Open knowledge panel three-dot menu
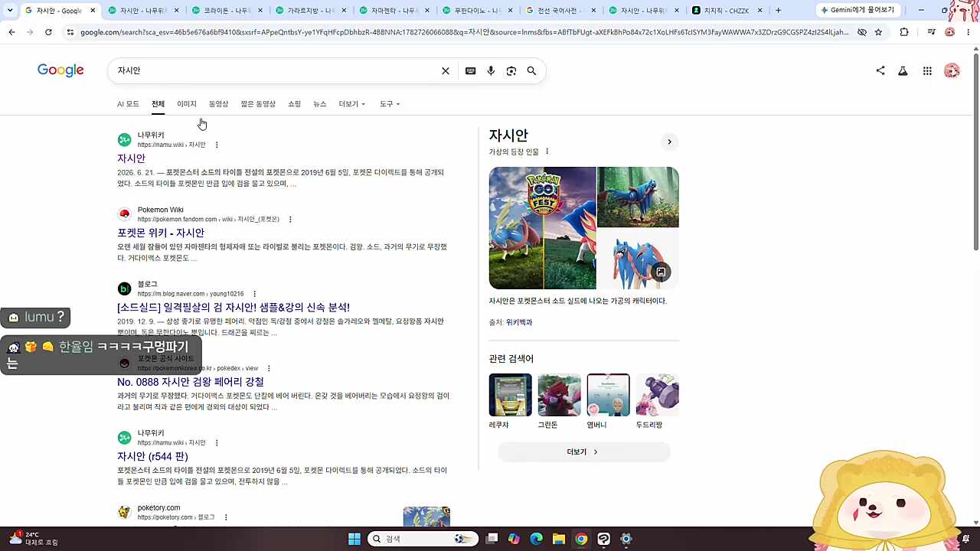 pyautogui.click(x=547, y=152)
